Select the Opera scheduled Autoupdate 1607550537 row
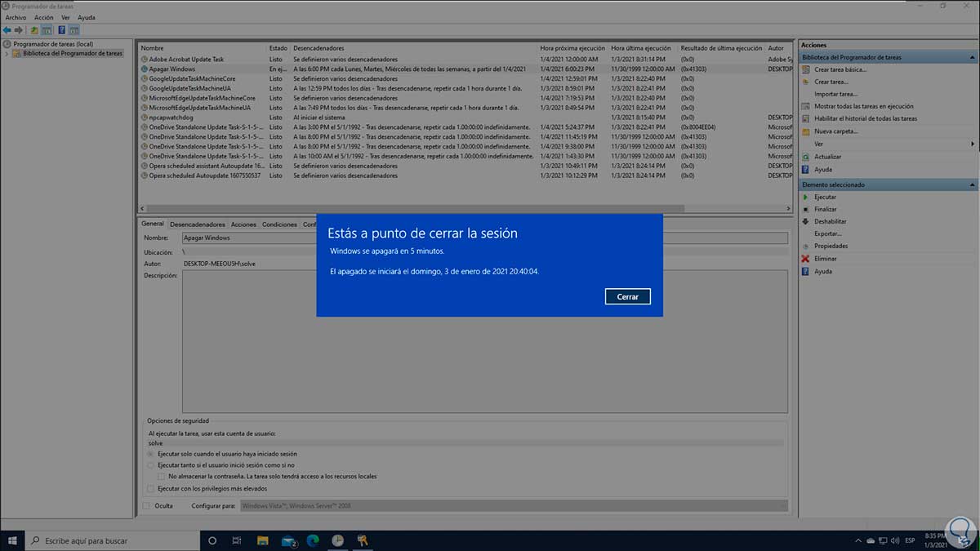The height and width of the screenshot is (551, 980). coord(466,176)
